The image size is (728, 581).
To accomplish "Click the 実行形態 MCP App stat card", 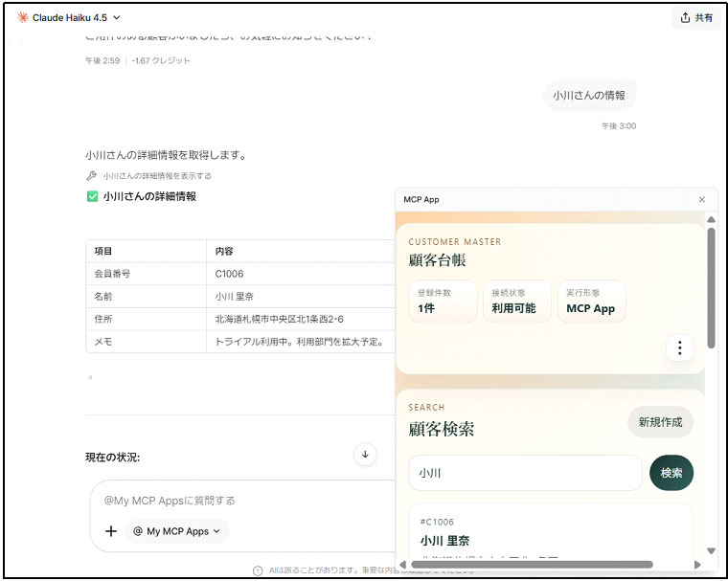I will pyautogui.click(x=592, y=301).
